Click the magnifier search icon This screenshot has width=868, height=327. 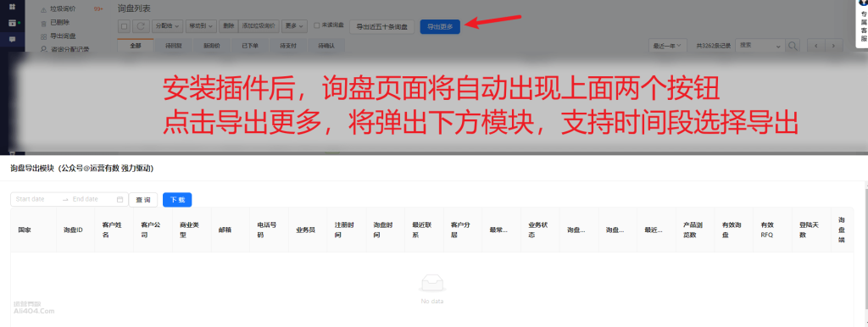(793, 46)
